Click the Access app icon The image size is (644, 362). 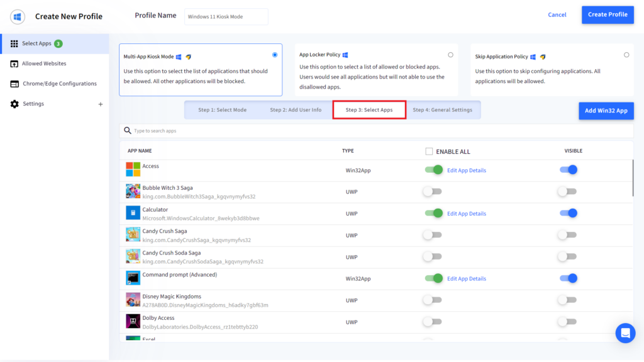[x=133, y=169]
